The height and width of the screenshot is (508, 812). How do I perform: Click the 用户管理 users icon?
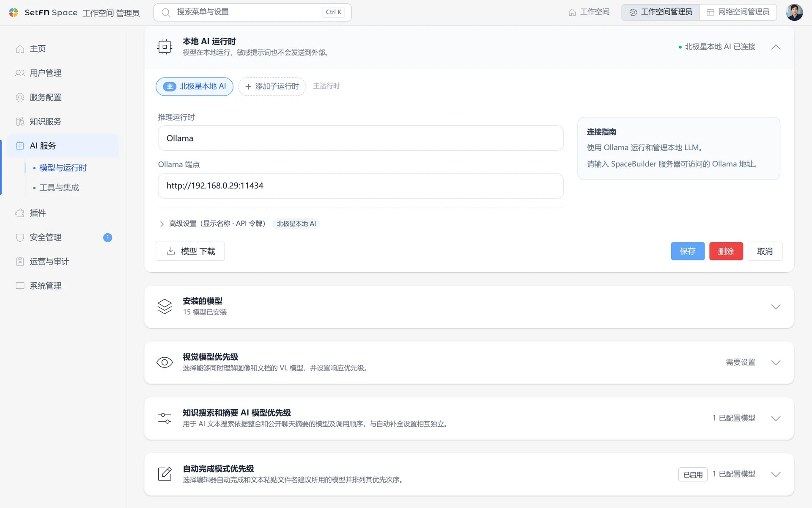20,73
